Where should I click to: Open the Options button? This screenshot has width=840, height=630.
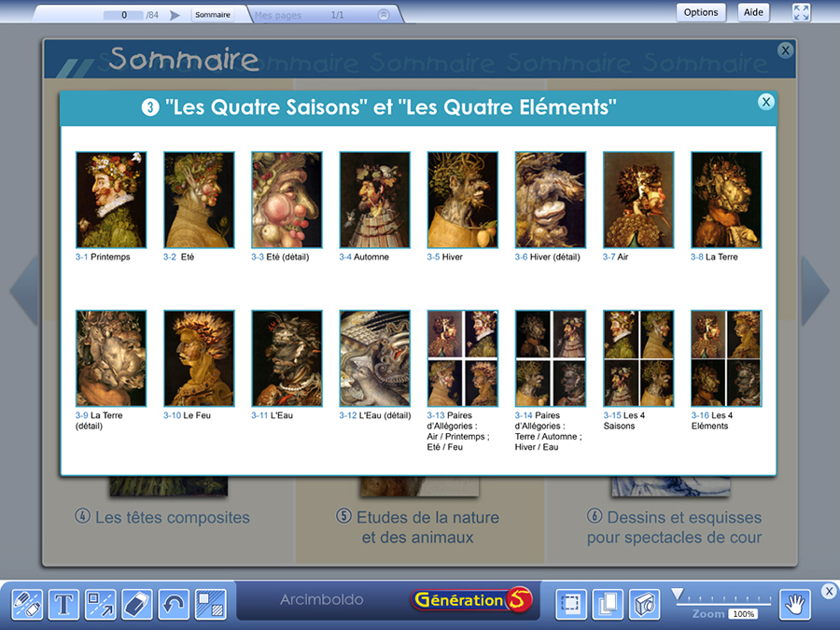700,12
